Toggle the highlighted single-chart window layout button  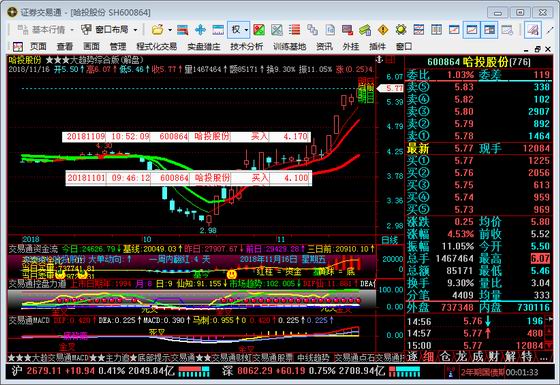coord(472,30)
